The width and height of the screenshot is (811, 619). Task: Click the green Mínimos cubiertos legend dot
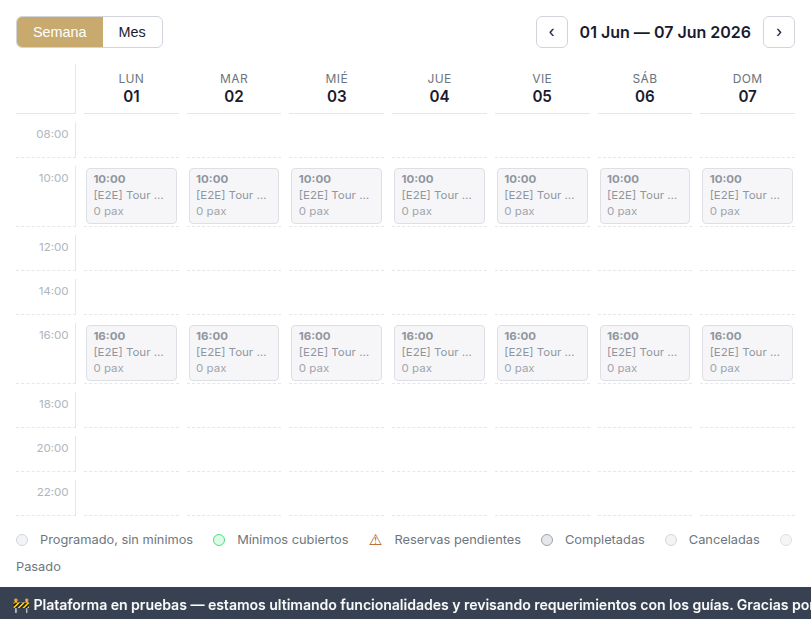point(219,540)
